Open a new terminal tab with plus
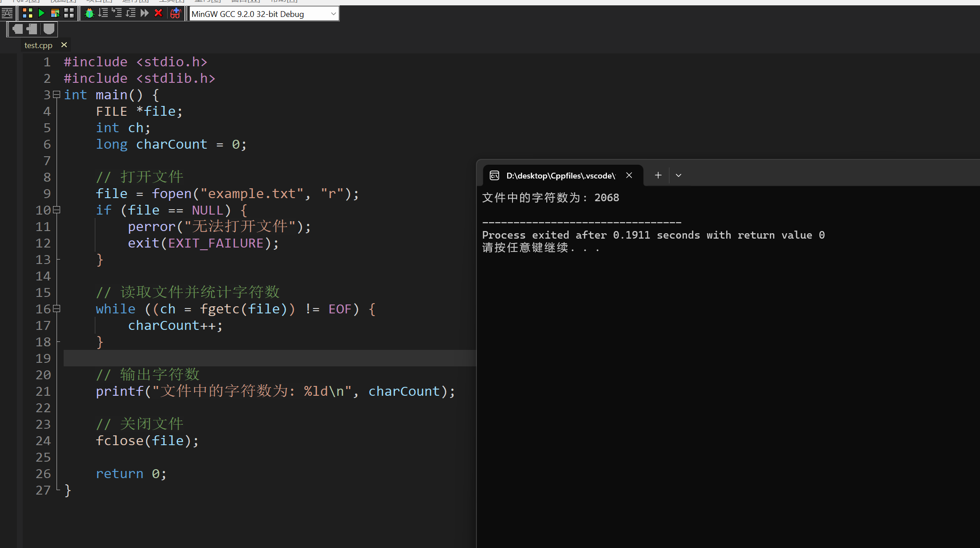 click(658, 175)
